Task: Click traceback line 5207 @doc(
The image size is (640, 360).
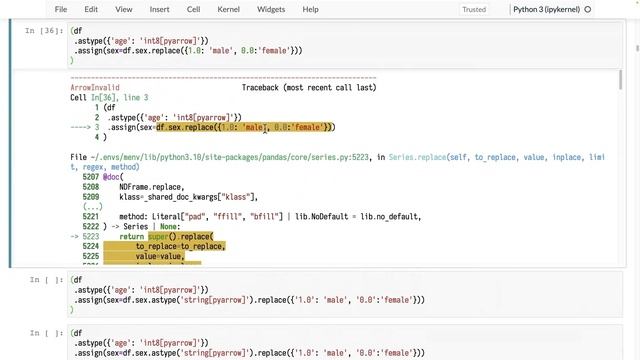Action: 103,177
